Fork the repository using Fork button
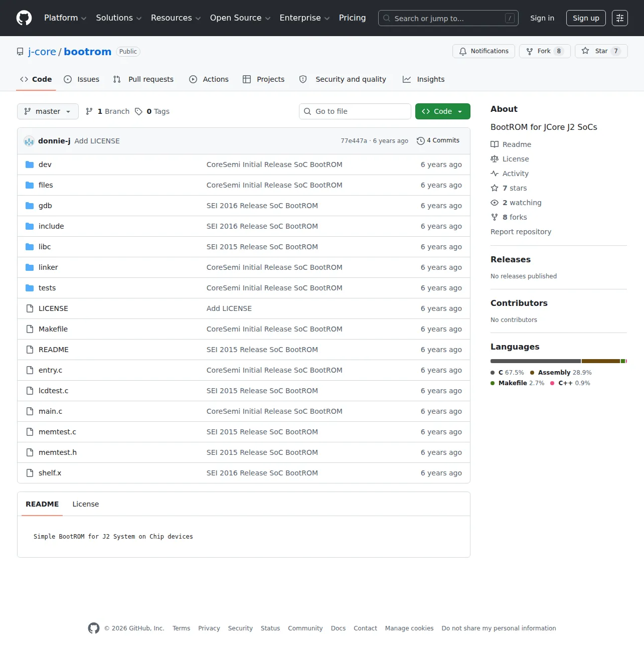This screenshot has height=655, width=644. point(545,51)
